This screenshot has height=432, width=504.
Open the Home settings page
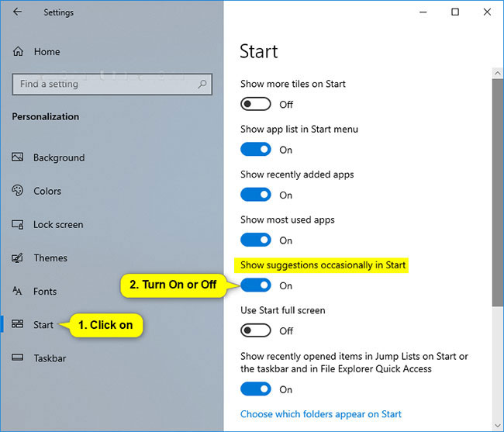pos(47,52)
